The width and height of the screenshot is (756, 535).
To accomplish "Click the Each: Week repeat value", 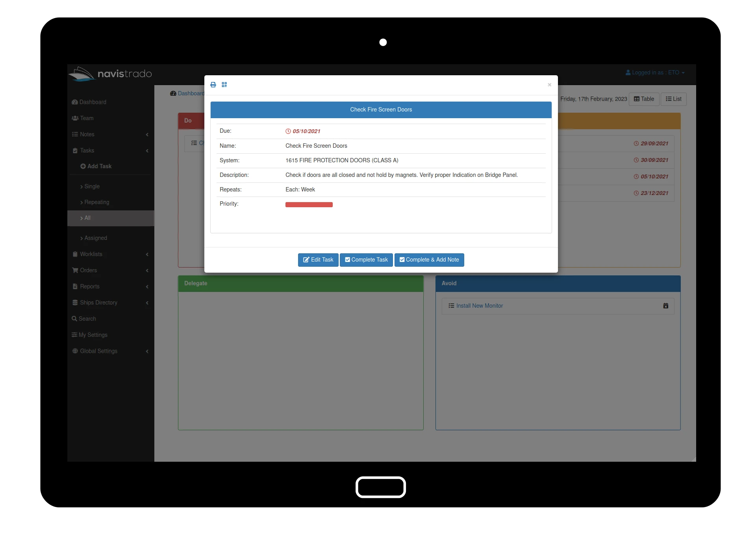I will click(300, 189).
